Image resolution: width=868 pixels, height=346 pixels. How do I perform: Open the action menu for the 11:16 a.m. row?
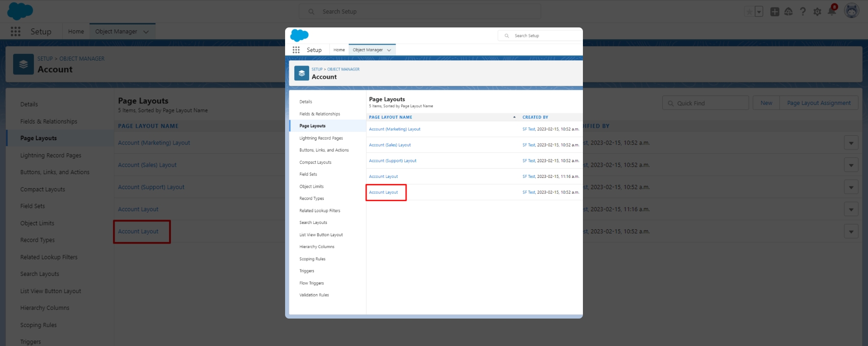pyautogui.click(x=851, y=209)
